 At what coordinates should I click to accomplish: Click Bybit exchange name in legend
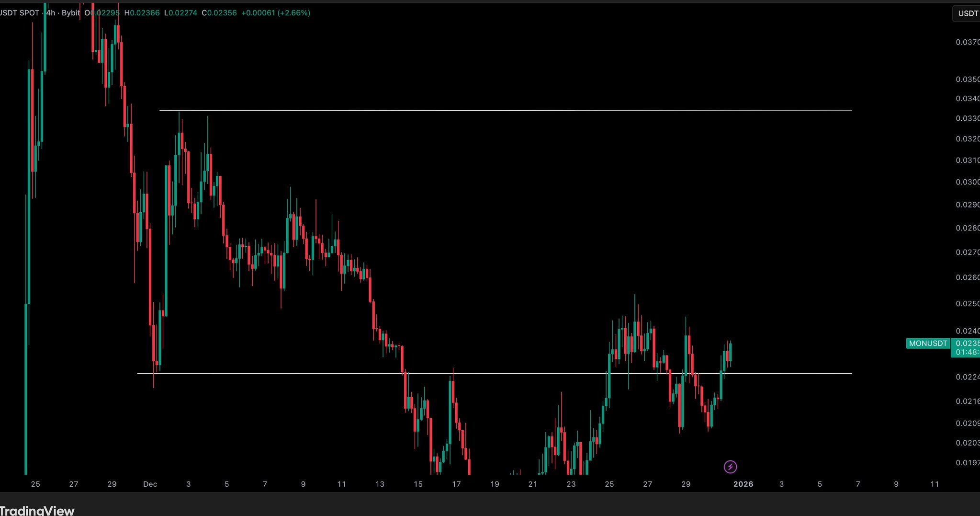tap(71, 13)
